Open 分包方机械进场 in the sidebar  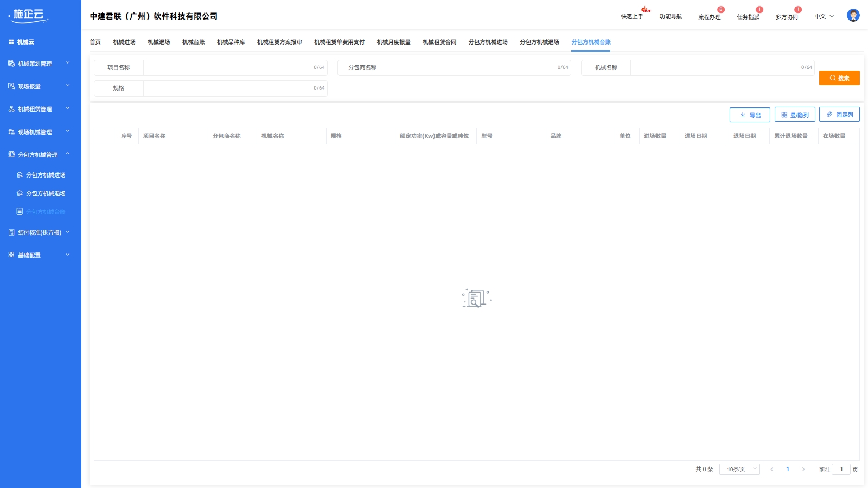pos(45,175)
